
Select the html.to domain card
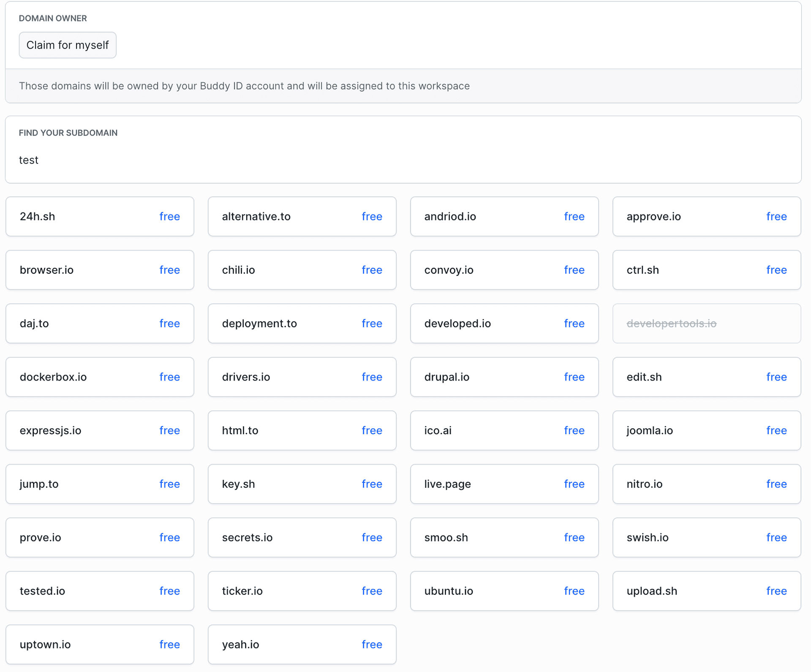tap(302, 430)
